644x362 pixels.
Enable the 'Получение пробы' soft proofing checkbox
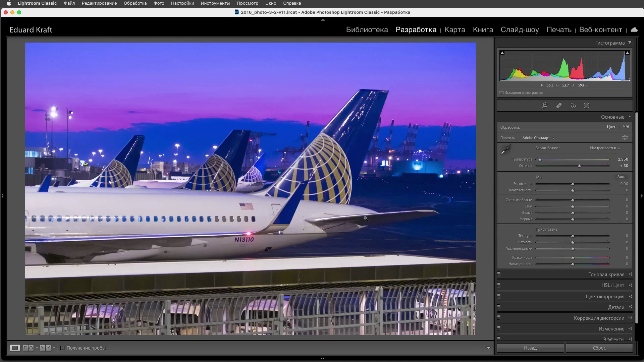(x=62, y=348)
